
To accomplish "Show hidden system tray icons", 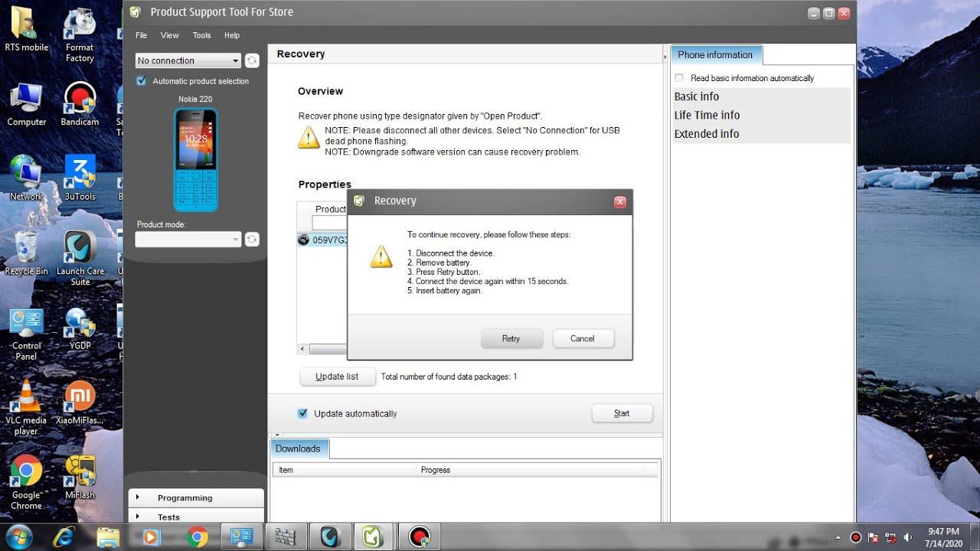I will click(x=838, y=537).
